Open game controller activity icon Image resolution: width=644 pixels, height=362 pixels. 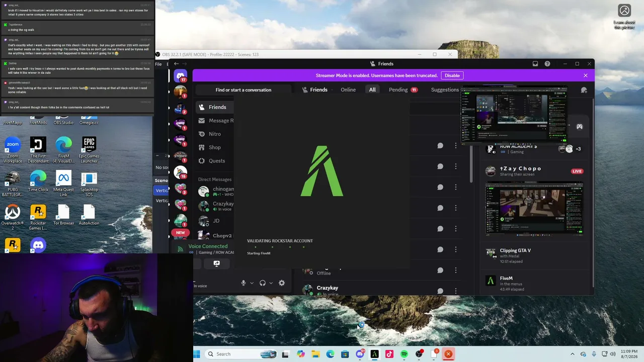pyautogui.click(x=580, y=127)
